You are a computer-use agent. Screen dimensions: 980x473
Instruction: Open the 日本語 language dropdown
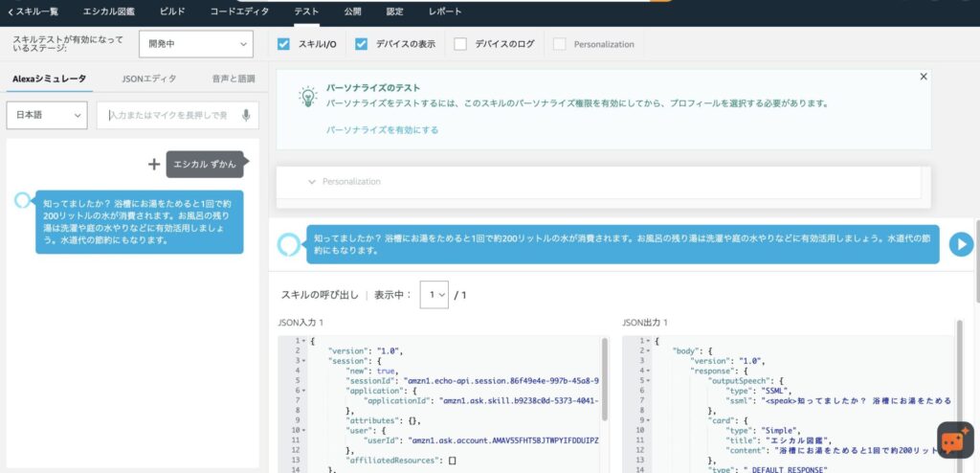pos(47,115)
